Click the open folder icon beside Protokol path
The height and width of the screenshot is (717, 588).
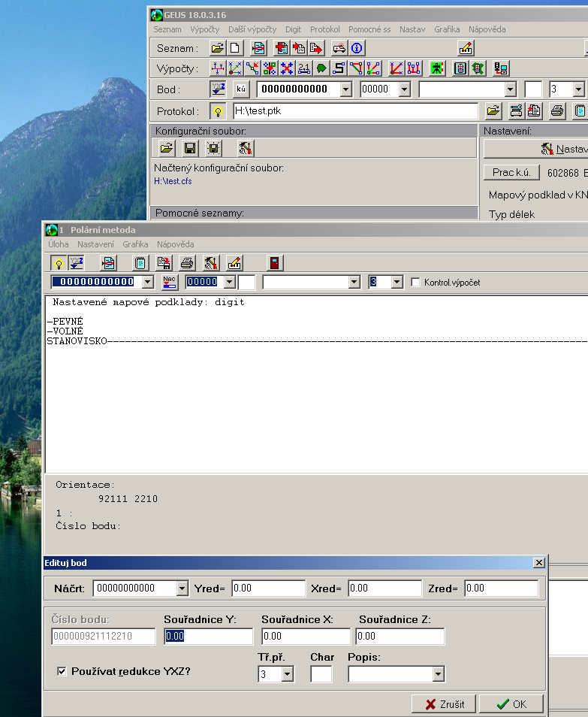tap(493, 111)
